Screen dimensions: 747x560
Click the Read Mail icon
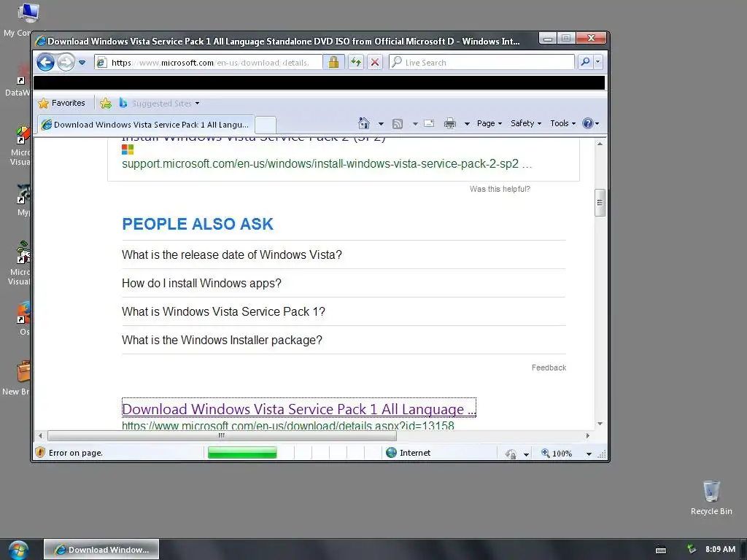click(429, 123)
